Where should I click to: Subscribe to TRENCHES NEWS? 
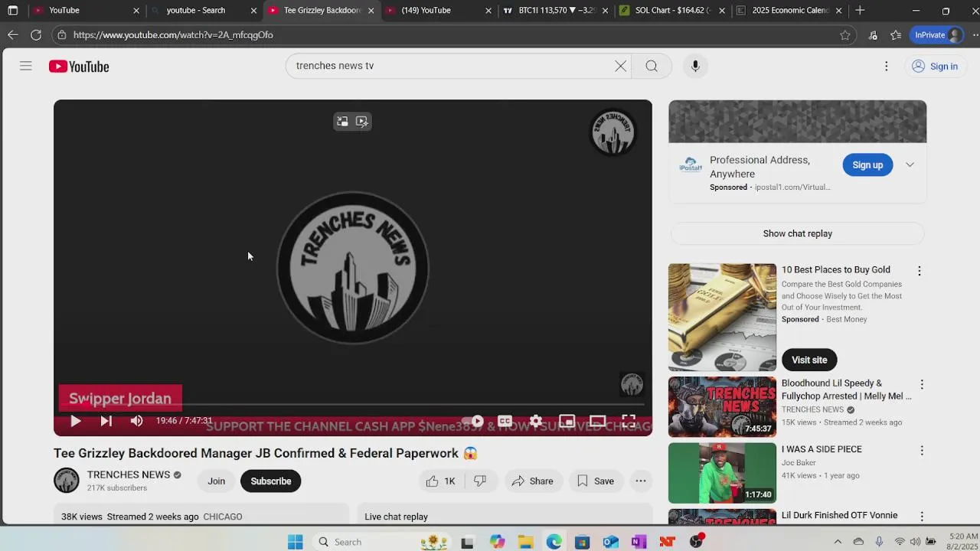[x=271, y=481]
